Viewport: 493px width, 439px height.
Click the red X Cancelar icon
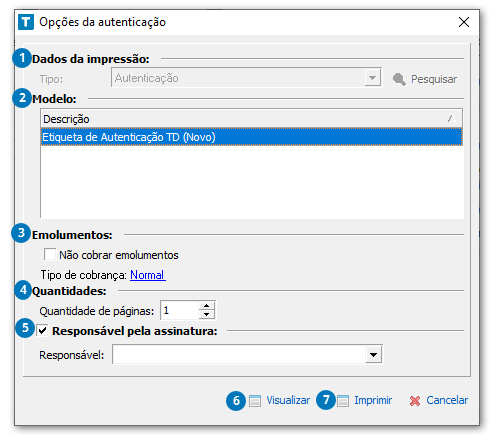[x=415, y=401]
